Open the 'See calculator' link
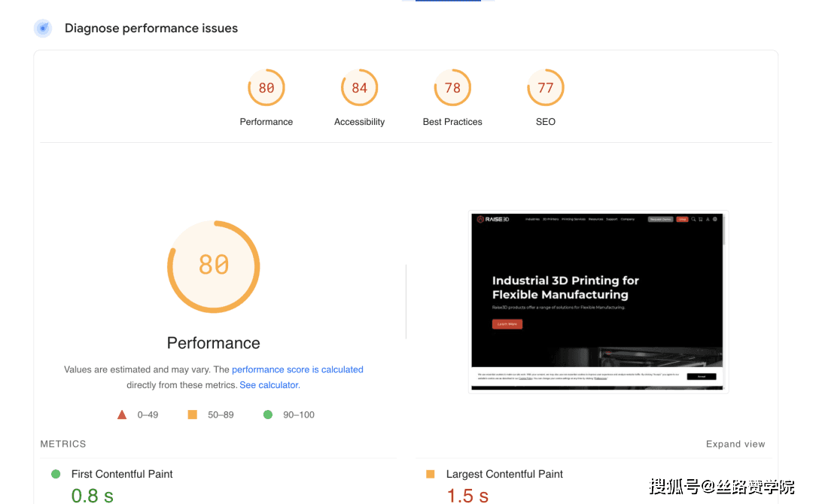The width and height of the screenshot is (813, 504). 269,385
